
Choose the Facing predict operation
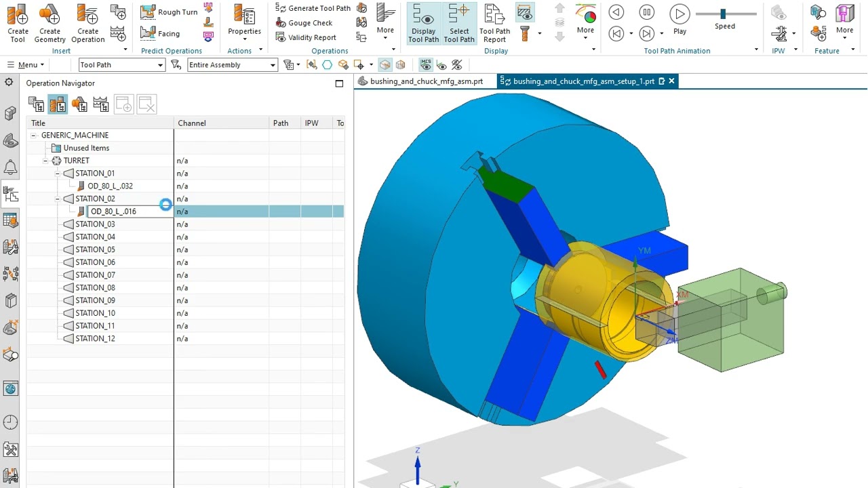(161, 33)
